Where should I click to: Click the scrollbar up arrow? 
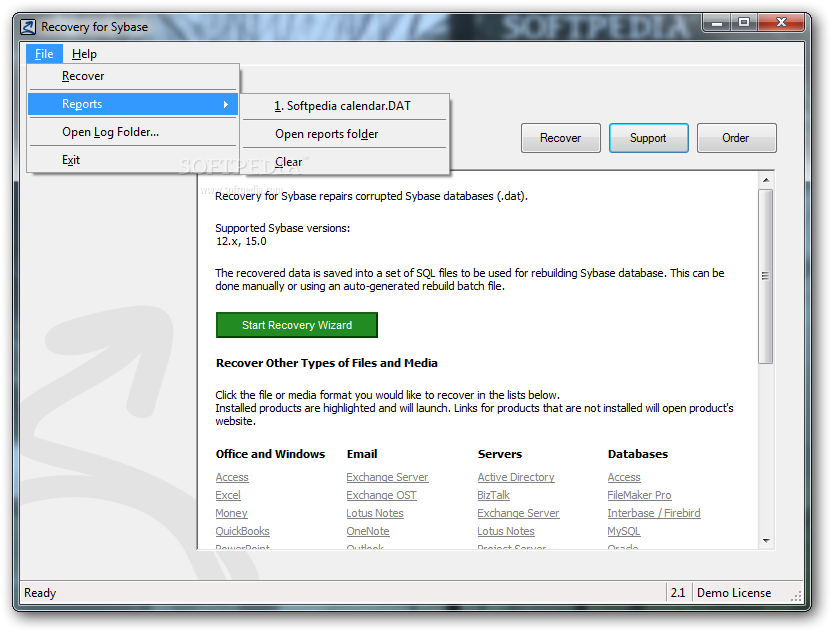(766, 180)
